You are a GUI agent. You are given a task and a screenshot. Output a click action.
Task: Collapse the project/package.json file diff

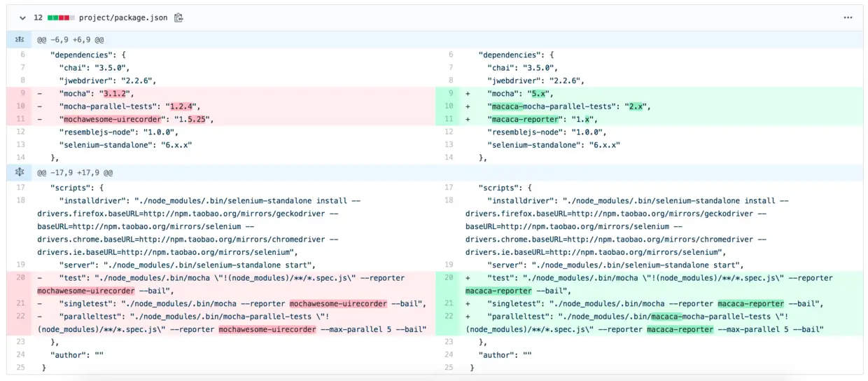(23, 18)
